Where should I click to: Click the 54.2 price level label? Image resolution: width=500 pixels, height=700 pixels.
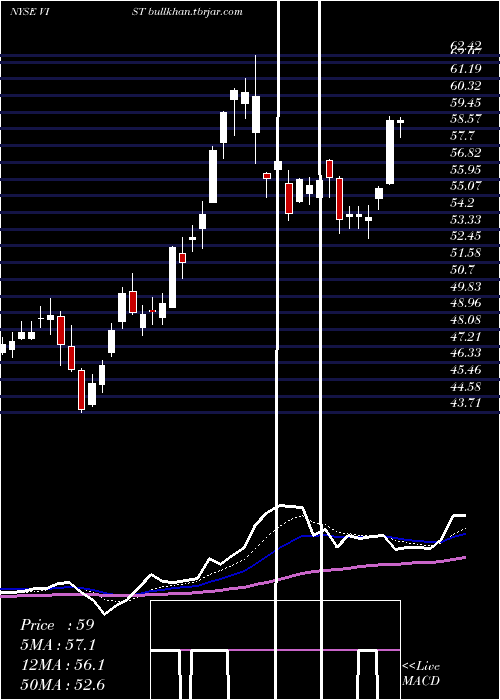462,203
